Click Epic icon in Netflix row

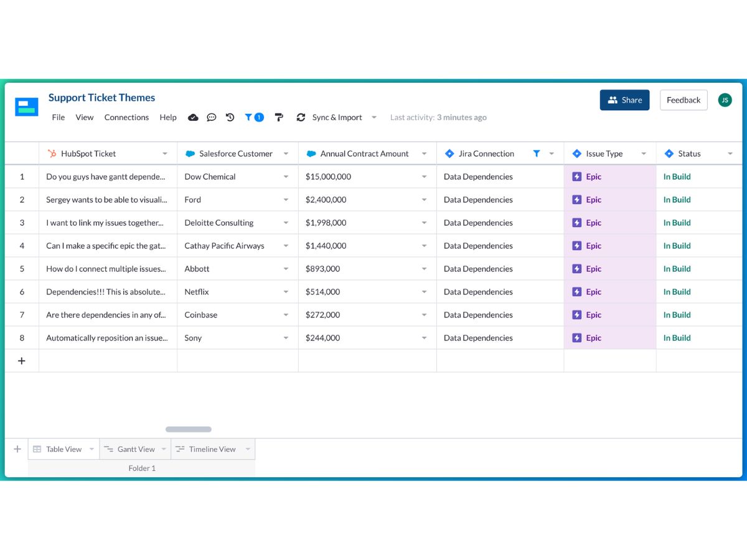[x=577, y=292]
